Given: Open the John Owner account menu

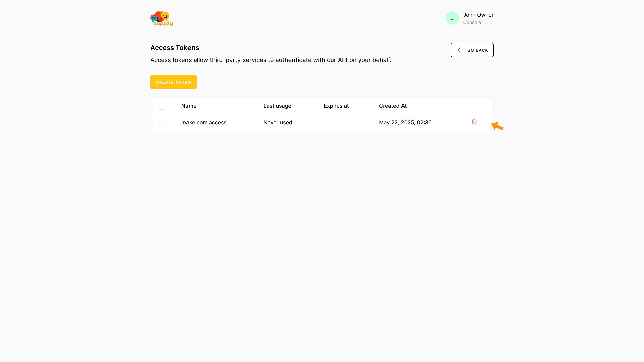Looking at the screenshot, I should pos(478,15).
